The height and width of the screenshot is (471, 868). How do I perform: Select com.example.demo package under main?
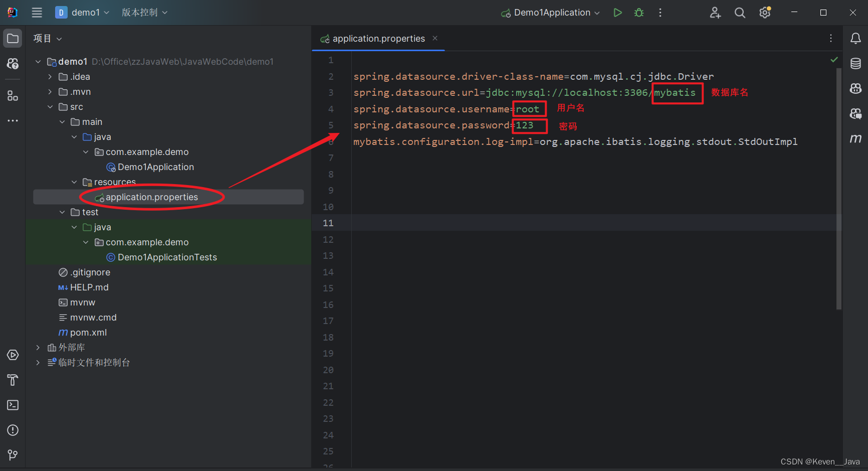[142, 152]
